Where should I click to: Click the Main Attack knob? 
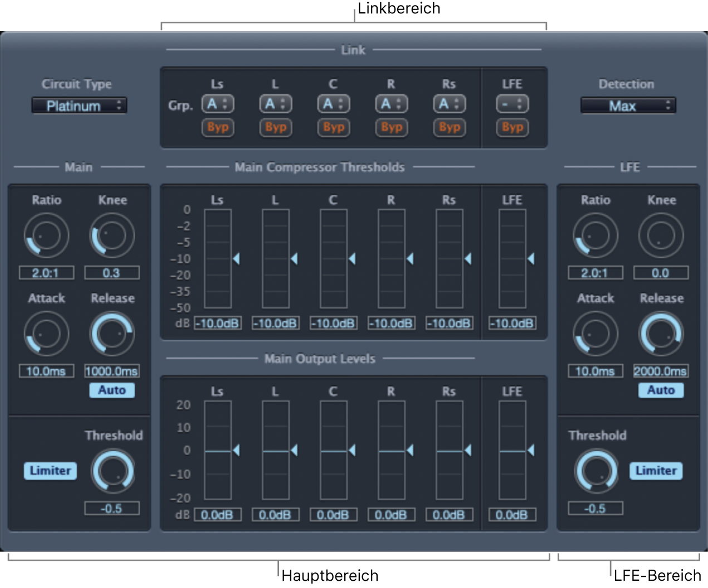[46, 334]
